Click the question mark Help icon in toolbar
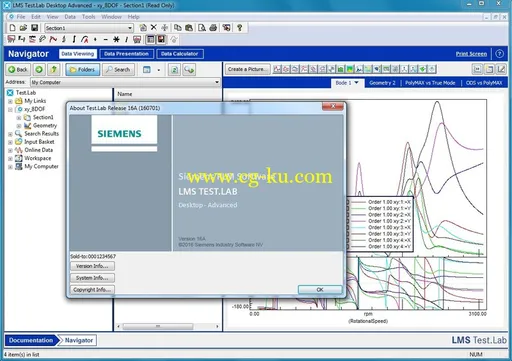This screenshot has width=512, height=361. coord(240,28)
